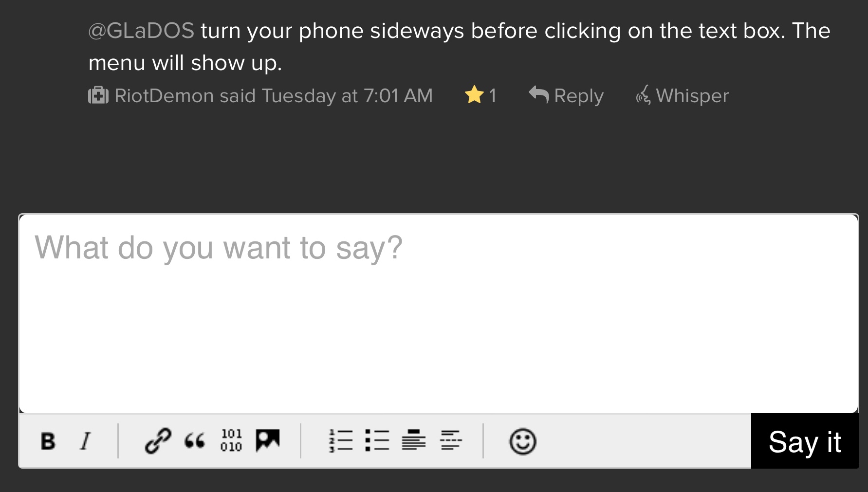The height and width of the screenshot is (492, 868).
Task: Open the @GLaDOS mention link
Action: tap(141, 31)
